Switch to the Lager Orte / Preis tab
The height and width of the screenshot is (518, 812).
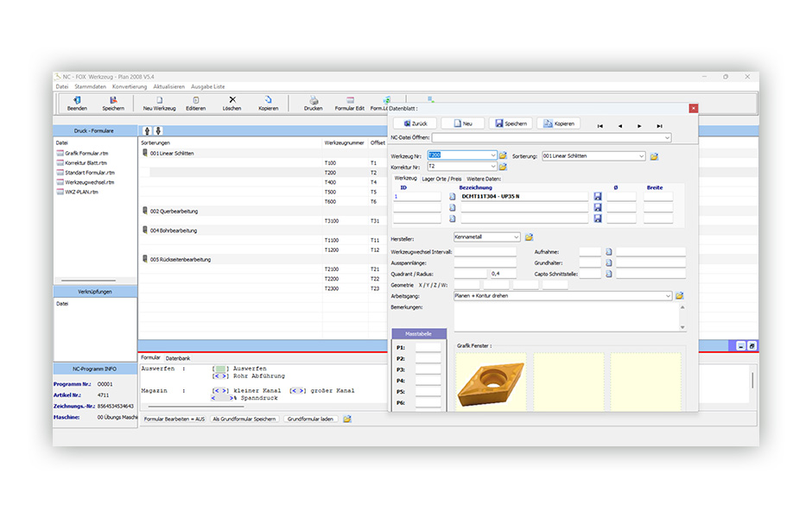441,179
